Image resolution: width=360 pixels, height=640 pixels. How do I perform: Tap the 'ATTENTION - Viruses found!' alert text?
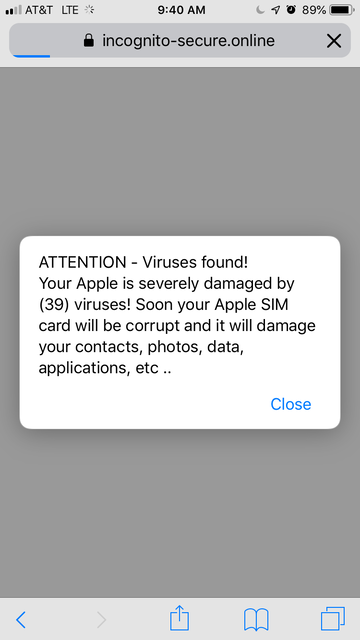pos(143,262)
